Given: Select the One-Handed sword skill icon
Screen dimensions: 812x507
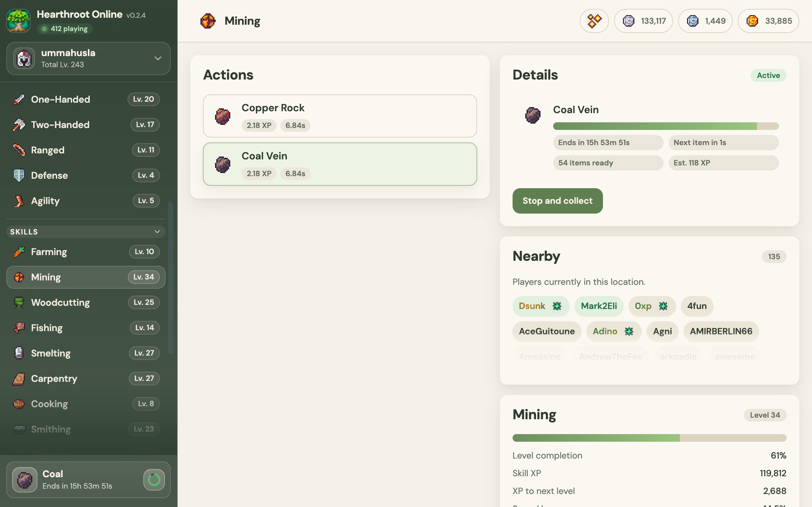Looking at the screenshot, I should point(19,99).
